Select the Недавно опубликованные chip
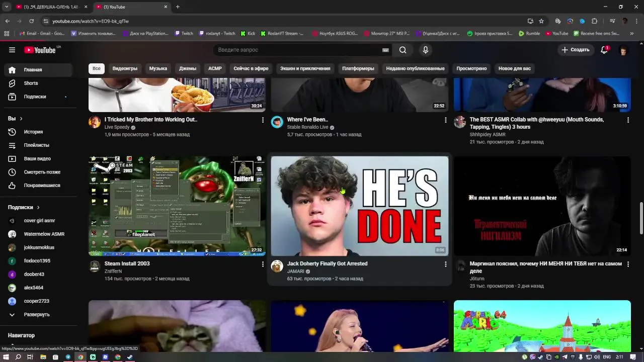 (415, 68)
